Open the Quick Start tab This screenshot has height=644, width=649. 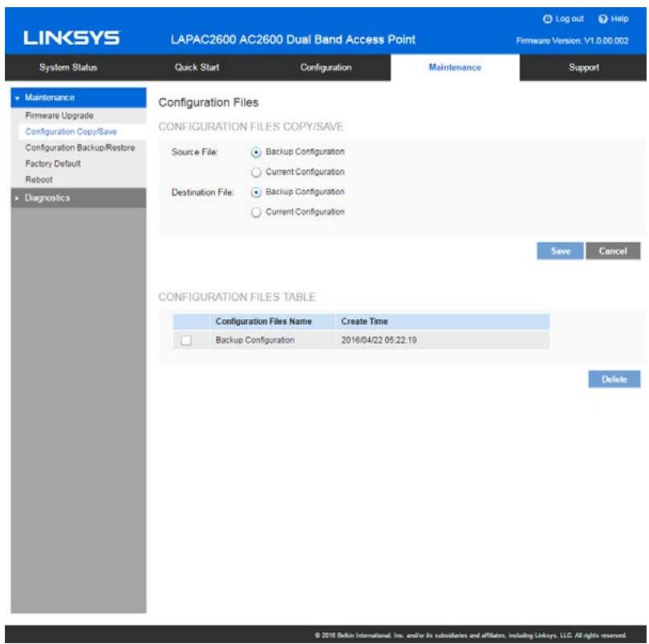197,67
